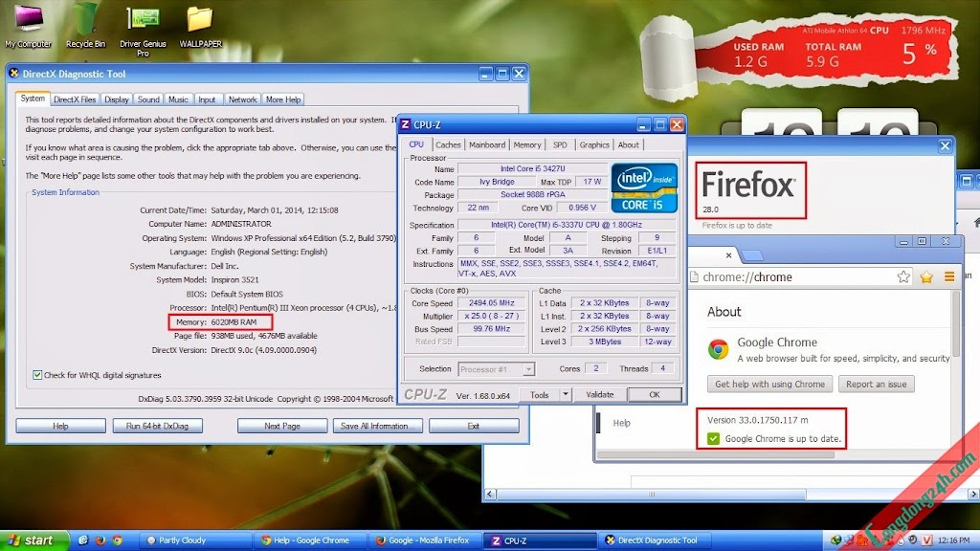This screenshot has height=551, width=980.
Task: Click the Tools button in CPU-Z
Action: (x=539, y=394)
